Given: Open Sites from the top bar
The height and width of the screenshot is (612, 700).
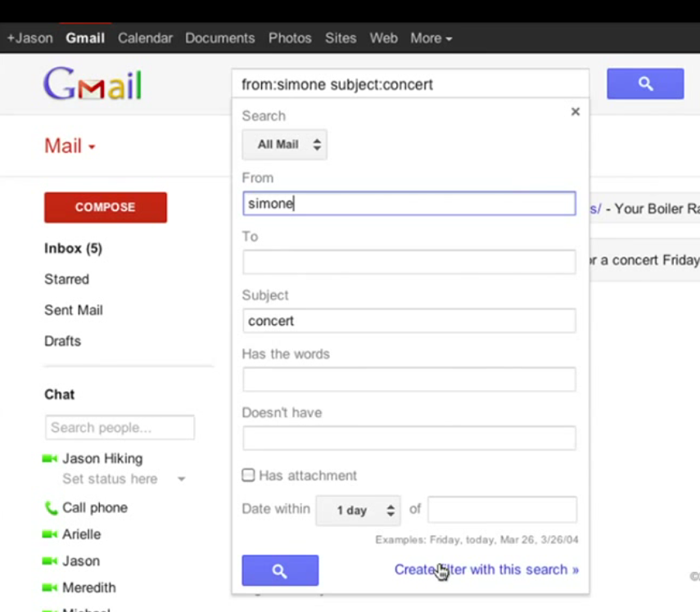Looking at the screenshot, I should (341, 38).
